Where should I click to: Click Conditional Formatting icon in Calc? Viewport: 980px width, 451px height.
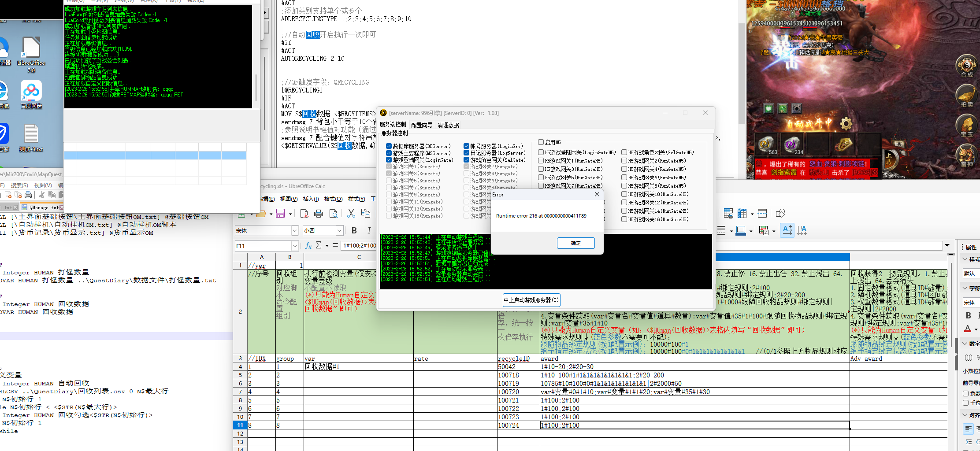[764, 230]
